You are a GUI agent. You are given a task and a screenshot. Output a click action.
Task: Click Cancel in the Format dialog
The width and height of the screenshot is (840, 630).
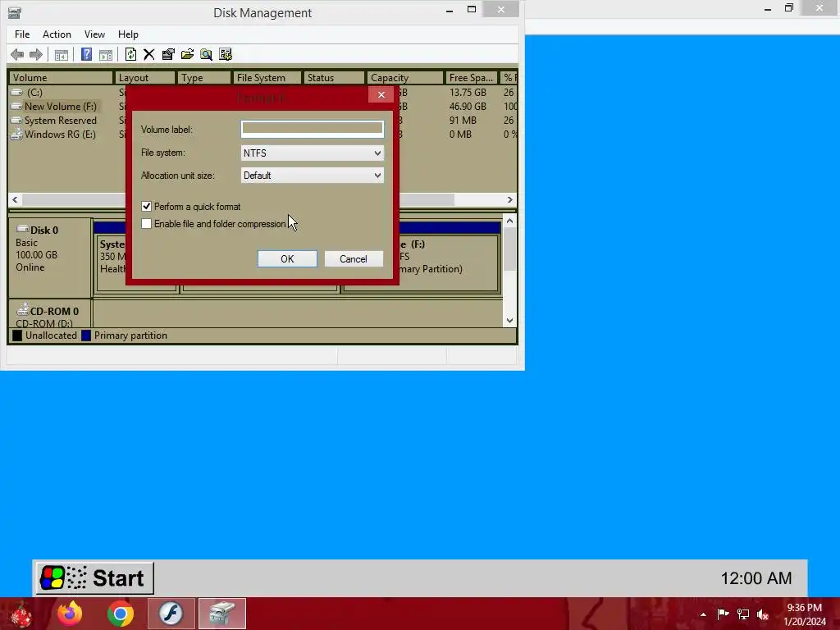(354, 258)
